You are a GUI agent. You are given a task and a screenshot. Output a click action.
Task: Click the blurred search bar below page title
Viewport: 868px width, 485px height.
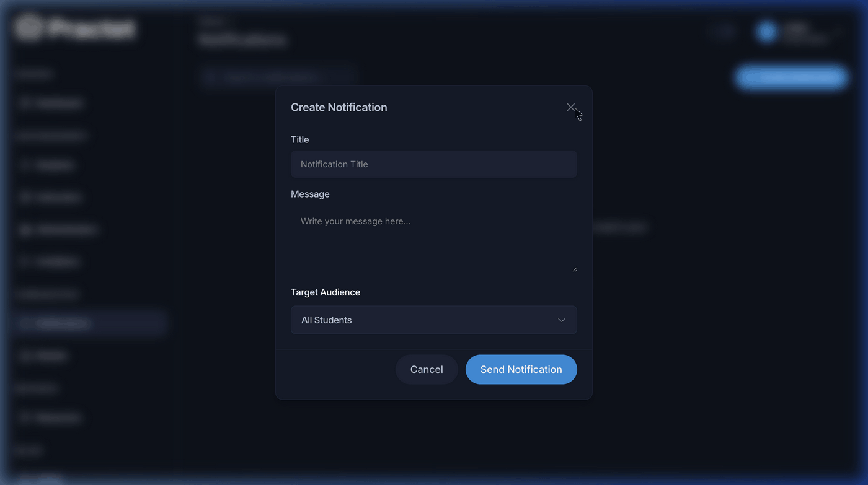pyautogui.click(x=277, y=77)
